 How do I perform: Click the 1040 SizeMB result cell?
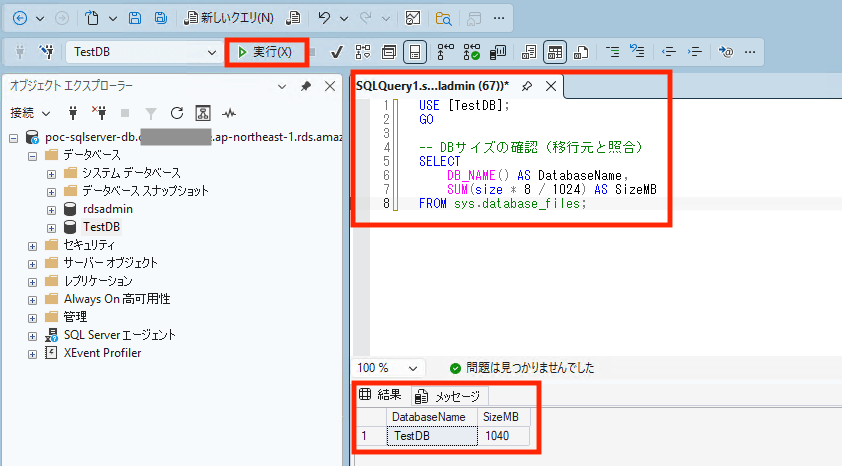click(503, 436)
